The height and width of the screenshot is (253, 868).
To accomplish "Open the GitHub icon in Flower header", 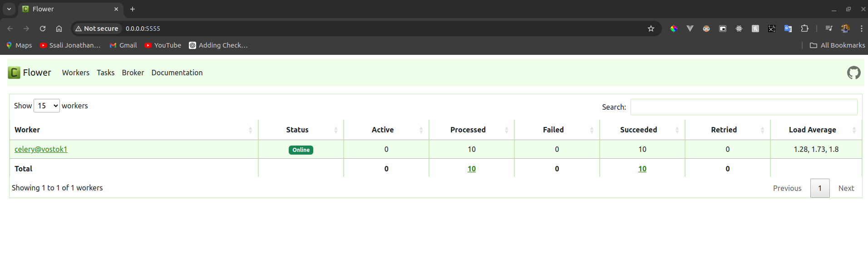I will click(x=853, y=73).
